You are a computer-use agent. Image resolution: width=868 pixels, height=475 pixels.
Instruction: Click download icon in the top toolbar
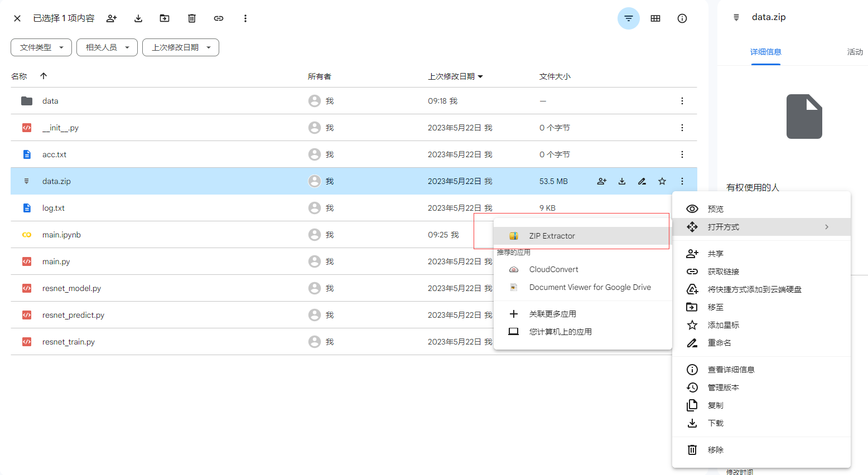tap(138, 18)
